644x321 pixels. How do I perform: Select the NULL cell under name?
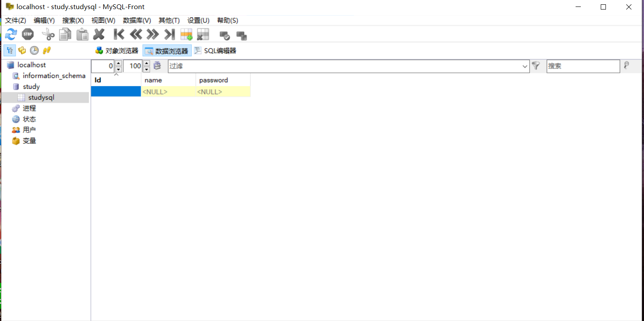click(x=168, y=91)
